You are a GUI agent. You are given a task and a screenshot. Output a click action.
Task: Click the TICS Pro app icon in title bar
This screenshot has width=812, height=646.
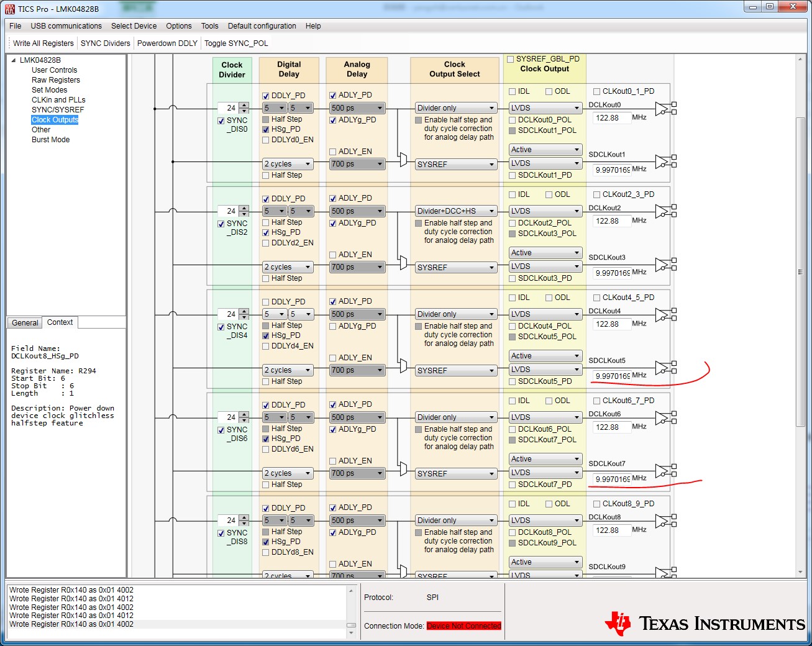pos(10,9)
